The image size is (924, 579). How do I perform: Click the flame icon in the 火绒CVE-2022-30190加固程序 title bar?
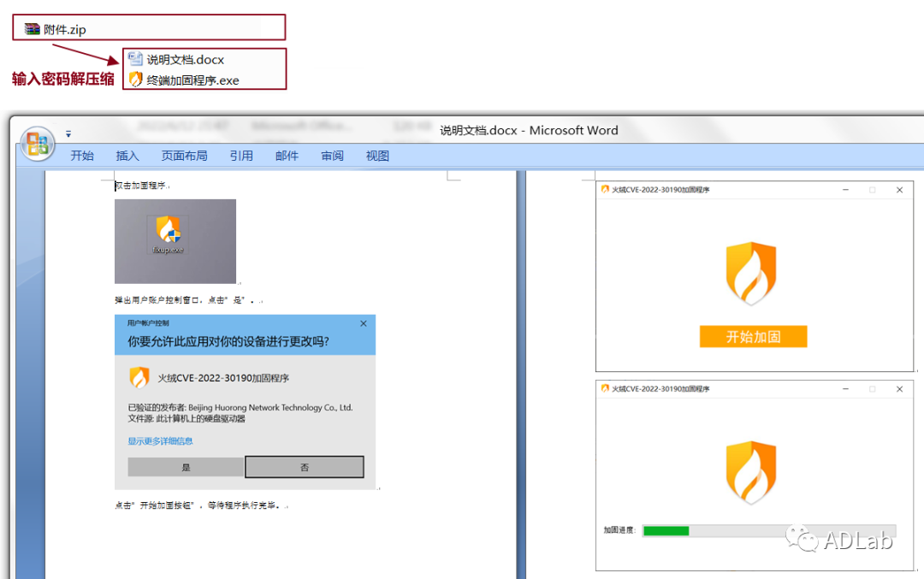[x=604, y=189]
